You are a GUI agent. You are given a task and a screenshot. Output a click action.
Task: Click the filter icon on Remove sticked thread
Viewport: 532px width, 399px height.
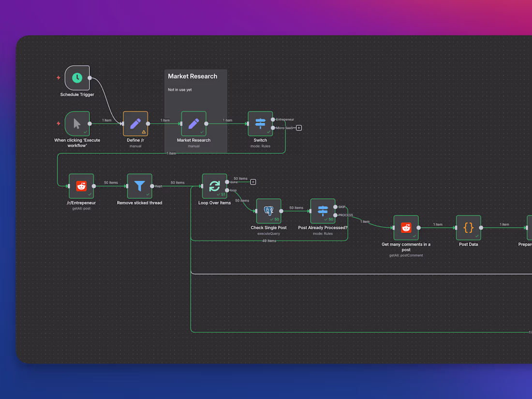(139, 186)
